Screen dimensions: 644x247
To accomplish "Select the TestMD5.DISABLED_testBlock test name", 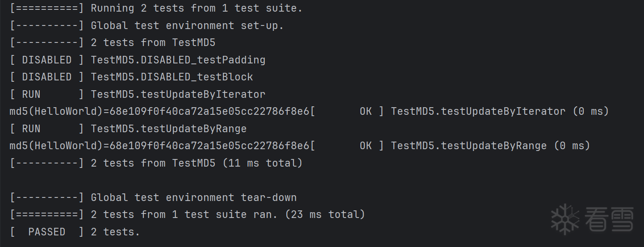I will pyautogui.click(x=172, y=77).
